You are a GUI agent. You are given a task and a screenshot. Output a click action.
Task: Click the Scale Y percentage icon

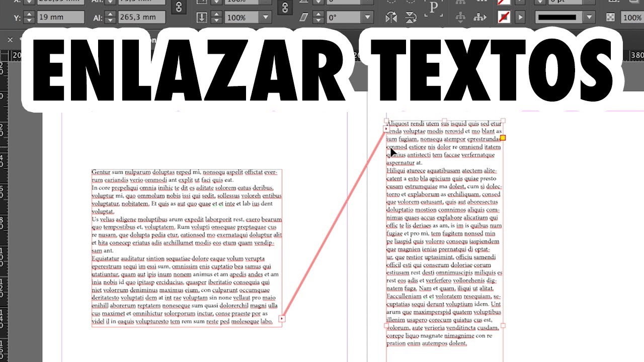coord(202,18)
